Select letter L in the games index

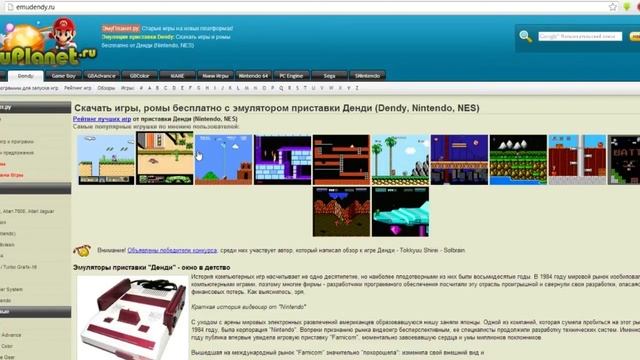pos(238,88)
